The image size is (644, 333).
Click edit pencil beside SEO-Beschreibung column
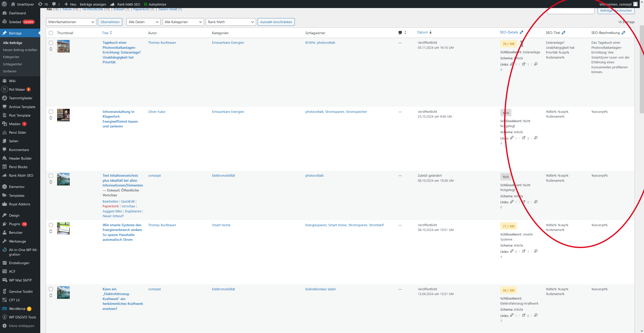coord(623,33)
